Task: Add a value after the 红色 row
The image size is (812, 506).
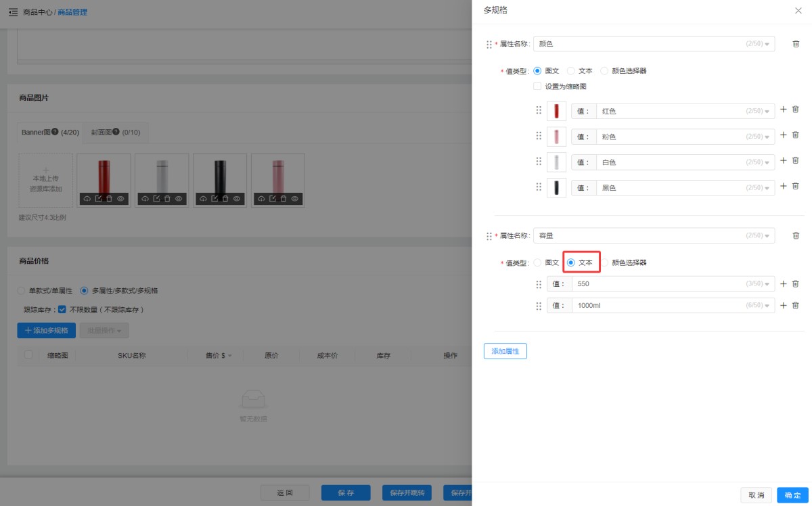Action: click(x=784, y=109)
